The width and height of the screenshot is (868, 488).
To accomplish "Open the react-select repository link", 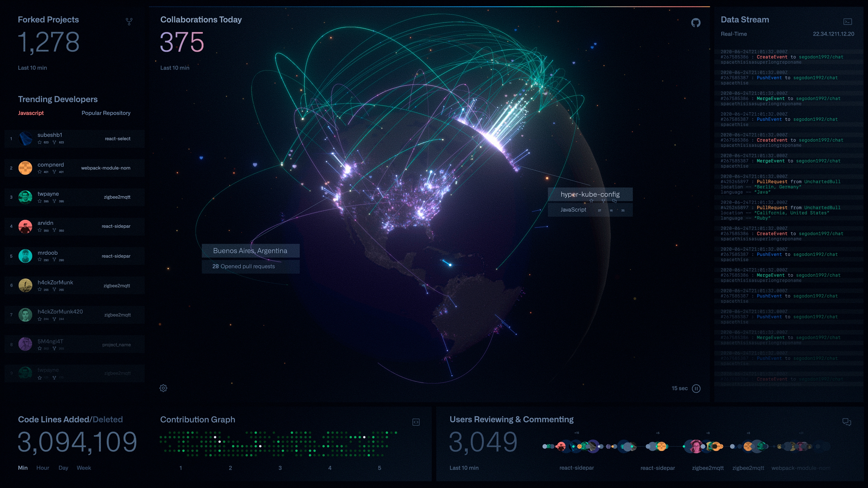I will pos(117,138).
